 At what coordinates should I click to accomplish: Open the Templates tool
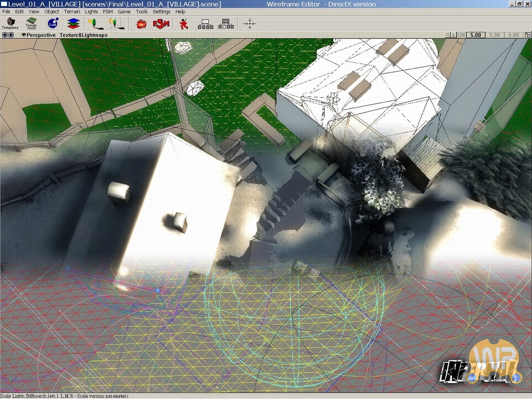coord(10,24)
